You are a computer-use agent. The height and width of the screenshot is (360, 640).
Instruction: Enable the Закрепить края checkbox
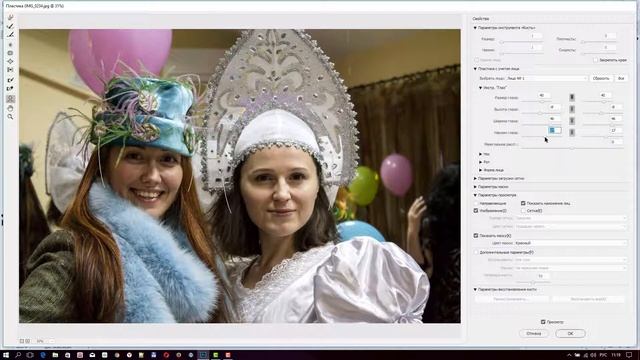(596, 60)
